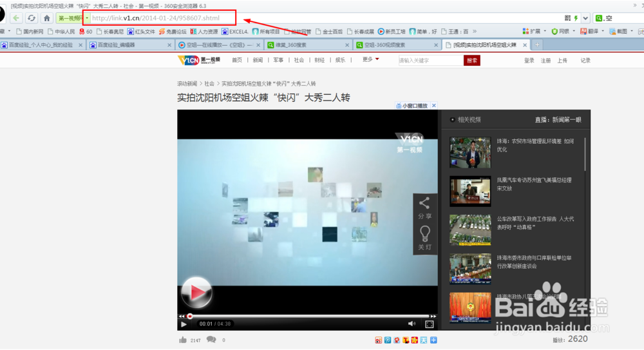Click the thumbs-up like icon
Image resolution: width=644 pixels, height=350 pixels.
[x=183, y=340]
